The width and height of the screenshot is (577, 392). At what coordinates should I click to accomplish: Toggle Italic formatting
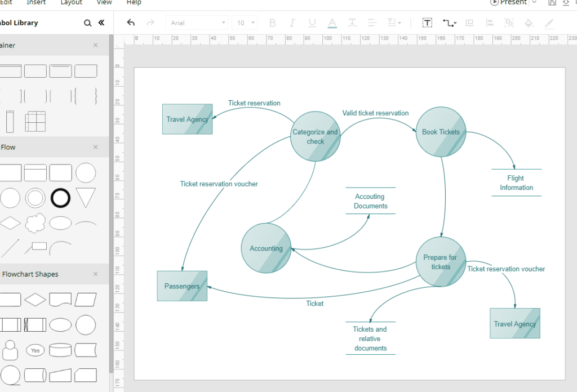(x=292, y=23)
